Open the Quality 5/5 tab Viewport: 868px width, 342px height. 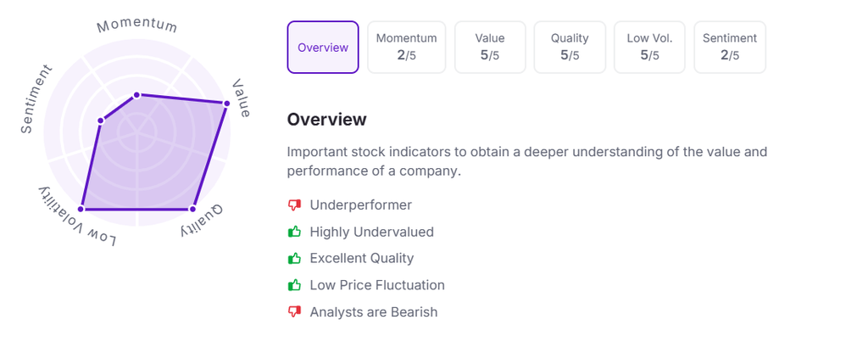point(570,48)
